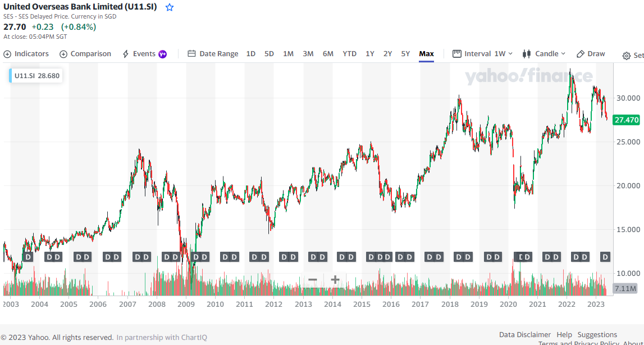
Task: Select the 1D time range
Action: click(x=250, y=54)
